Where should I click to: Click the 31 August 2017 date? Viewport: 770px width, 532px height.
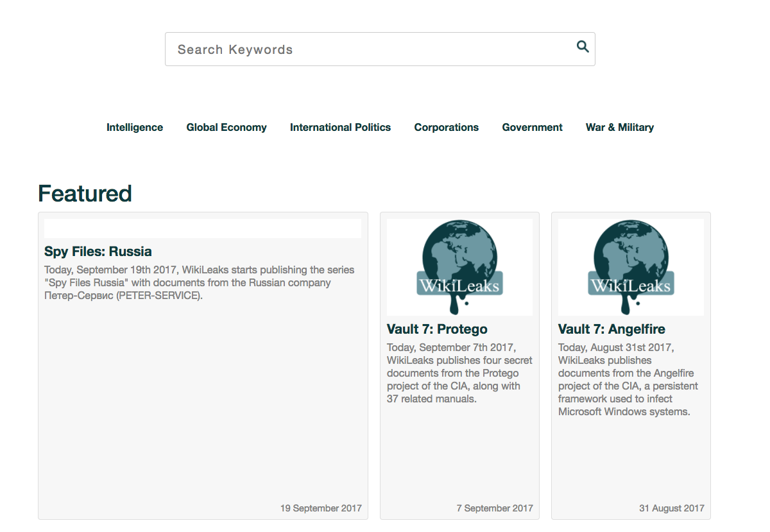[671, 508]
